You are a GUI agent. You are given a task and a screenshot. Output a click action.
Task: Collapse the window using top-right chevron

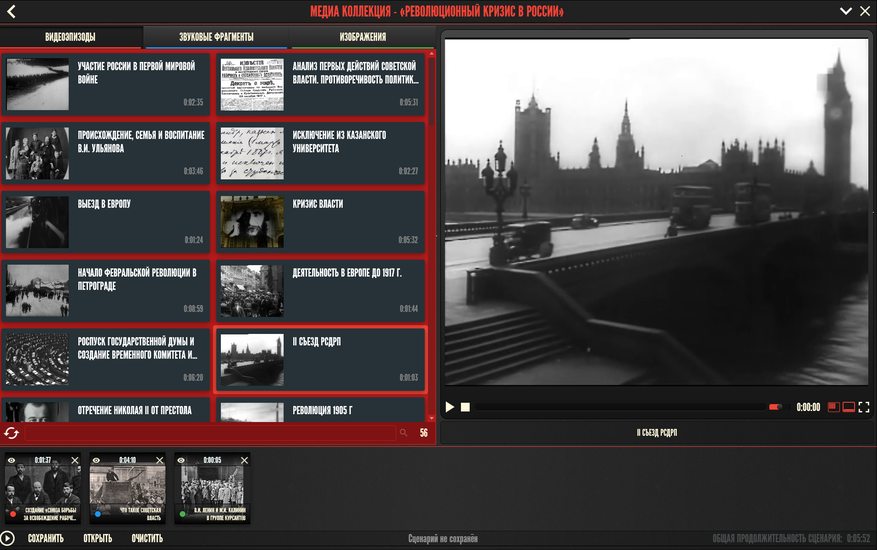click(x=846, y=11)
